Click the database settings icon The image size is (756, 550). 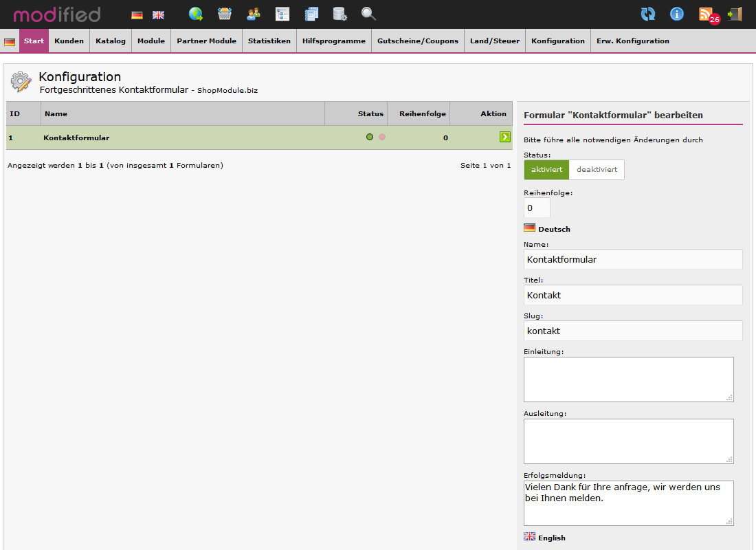340,14
